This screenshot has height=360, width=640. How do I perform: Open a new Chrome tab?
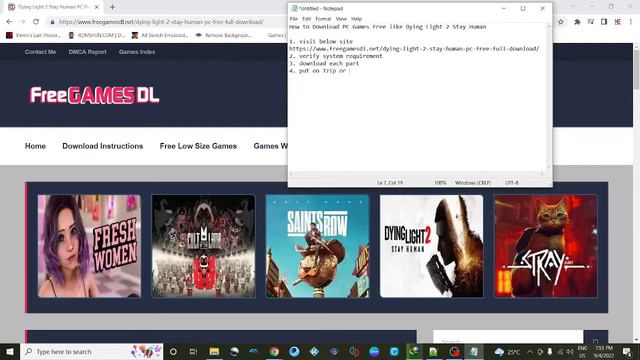[x=112, y=7]
